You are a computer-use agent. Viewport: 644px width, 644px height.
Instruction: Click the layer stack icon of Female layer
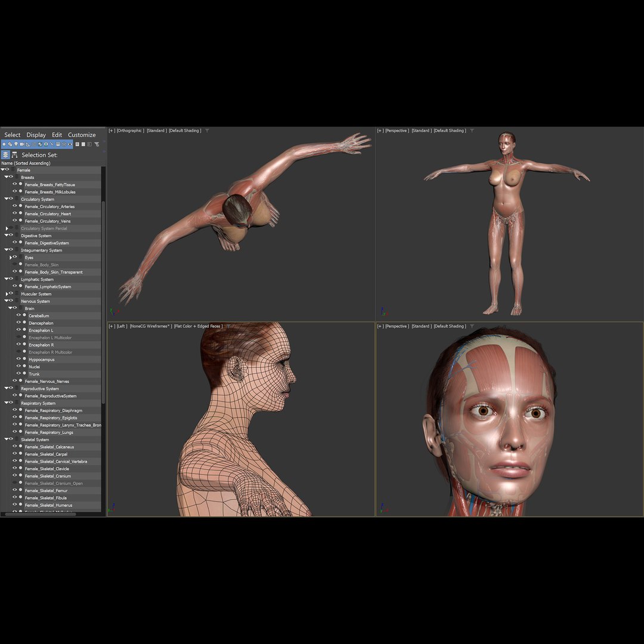(x=13, y=169)
